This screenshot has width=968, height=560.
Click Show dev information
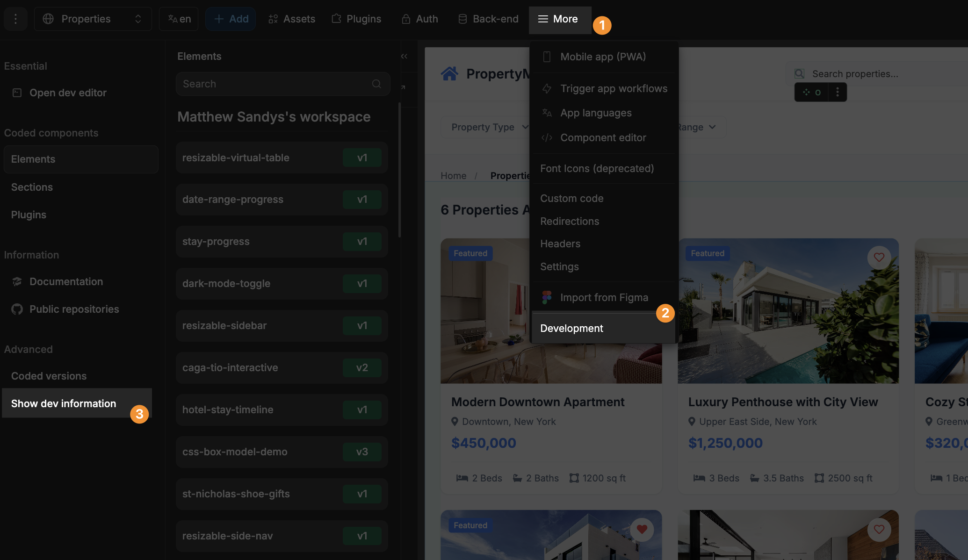64,403
